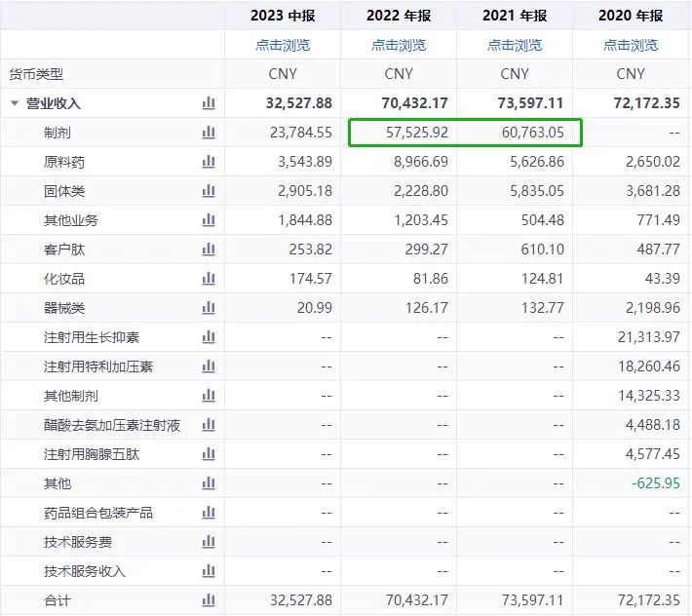692x616 pixels.
Task: Select the 制剂 row label
Action: [x=58, y=133]
